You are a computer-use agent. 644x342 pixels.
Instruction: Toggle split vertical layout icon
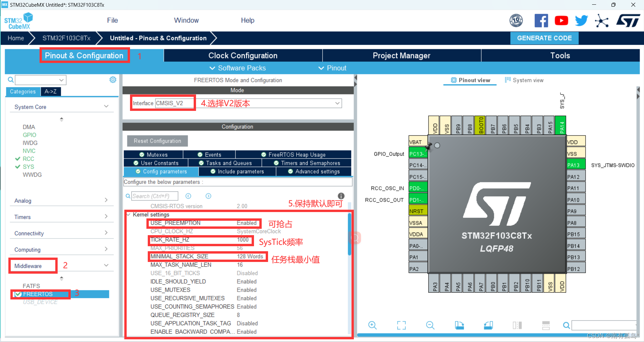[517, 325]
